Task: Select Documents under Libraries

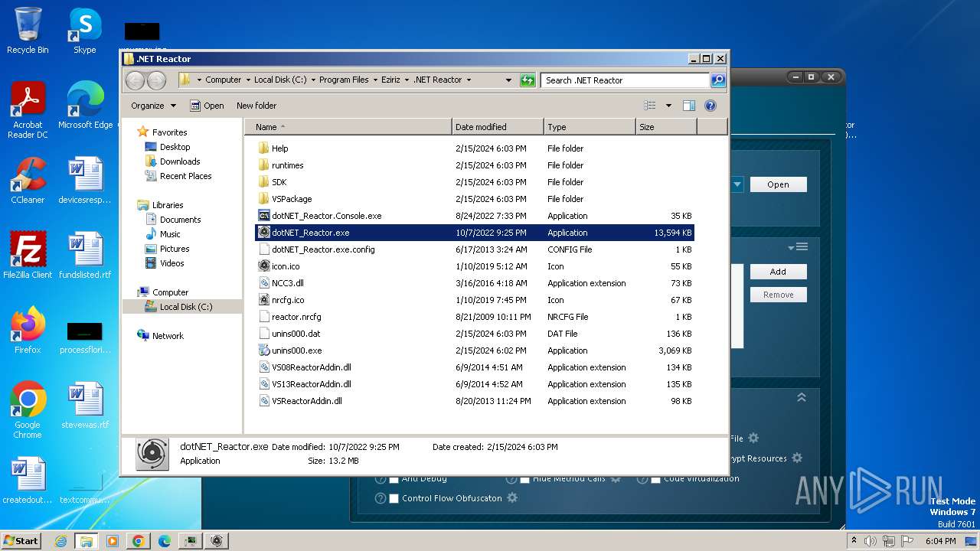Action: pos(180,220)
